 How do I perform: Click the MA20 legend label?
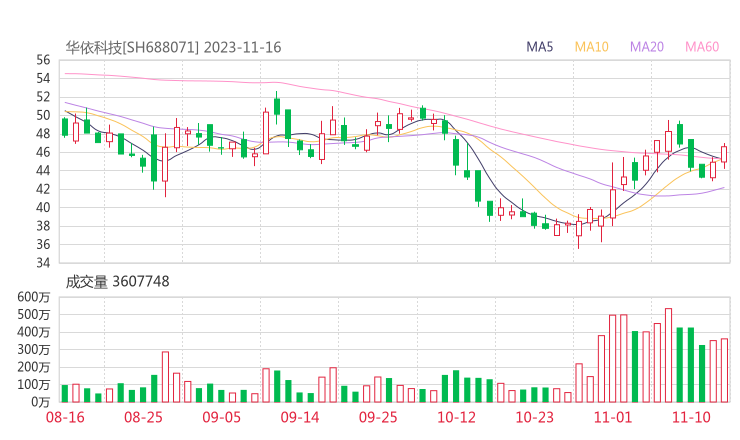tap(647, 47)
